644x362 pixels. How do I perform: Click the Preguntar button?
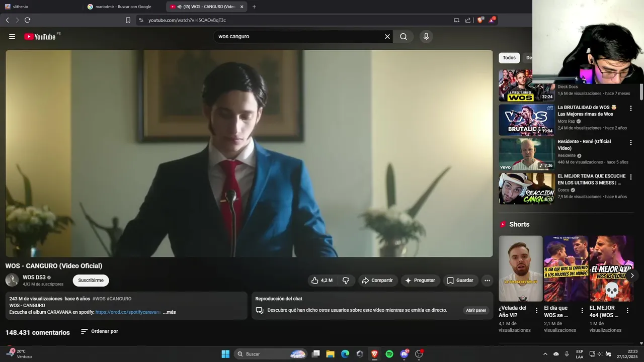(420, 281)
